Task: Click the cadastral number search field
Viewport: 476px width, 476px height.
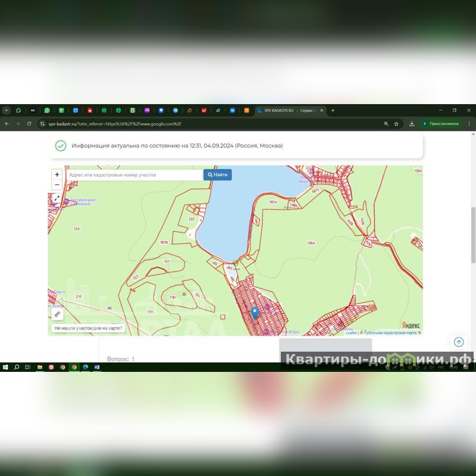Action: (134, 175)
